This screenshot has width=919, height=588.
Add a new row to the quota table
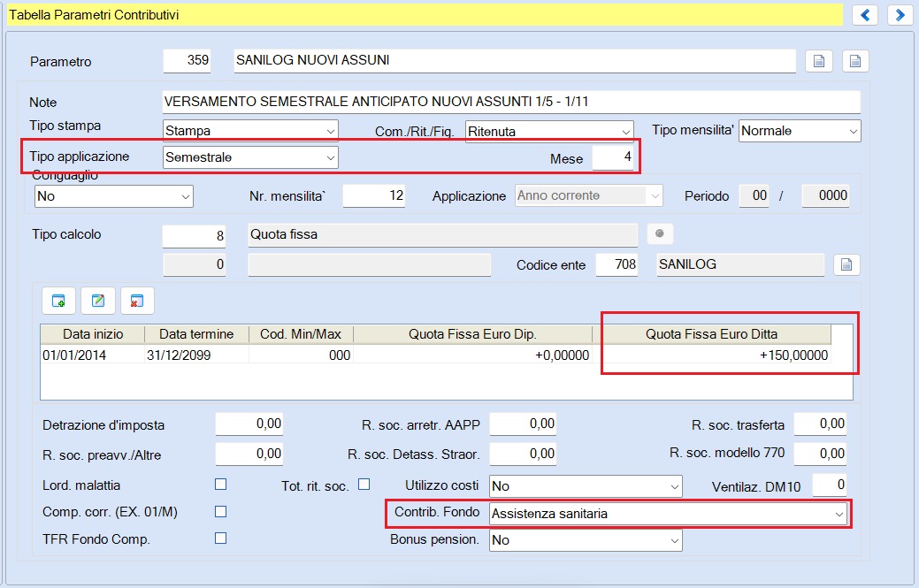point(58,301)
